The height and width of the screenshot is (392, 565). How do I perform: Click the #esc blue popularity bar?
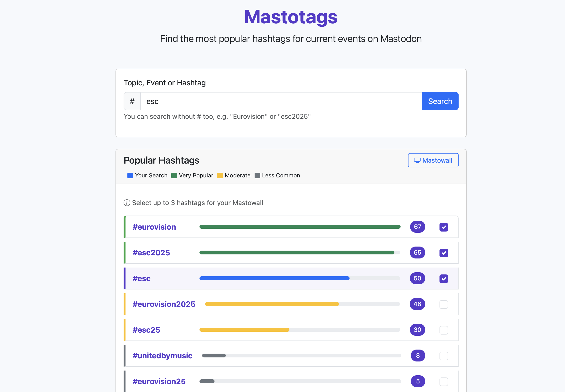[x=274, y=278]
